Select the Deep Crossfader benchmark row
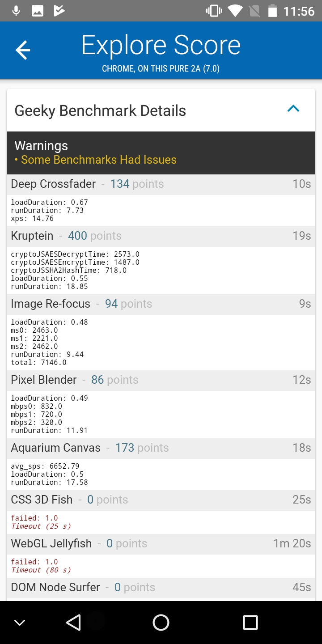 pos(161,184)
